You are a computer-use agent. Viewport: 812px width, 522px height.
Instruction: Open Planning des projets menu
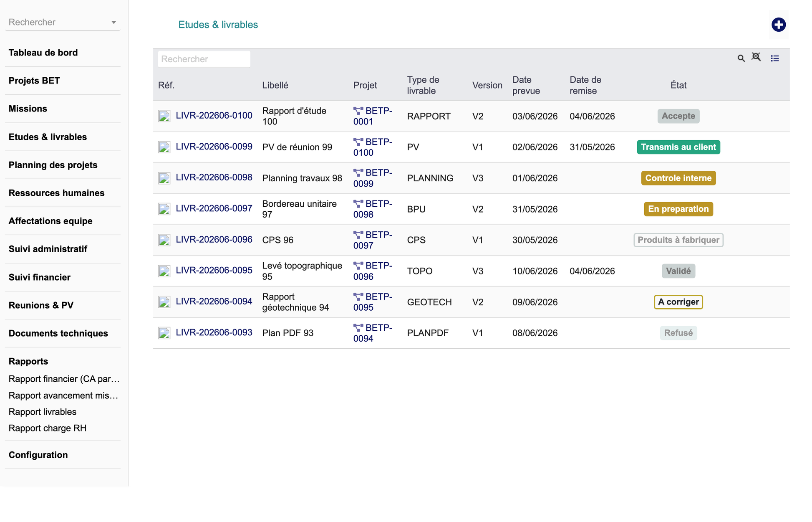(x=53, y=165)
